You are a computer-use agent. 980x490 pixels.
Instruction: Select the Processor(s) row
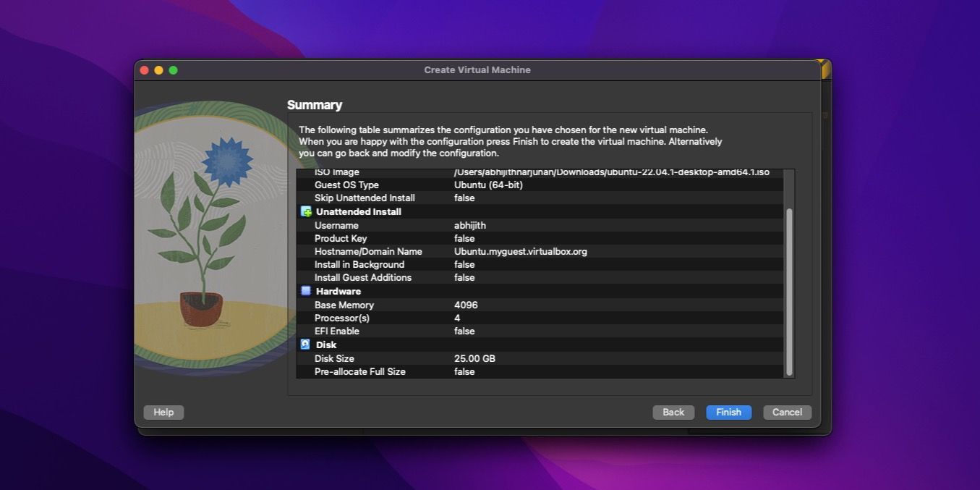434,318
